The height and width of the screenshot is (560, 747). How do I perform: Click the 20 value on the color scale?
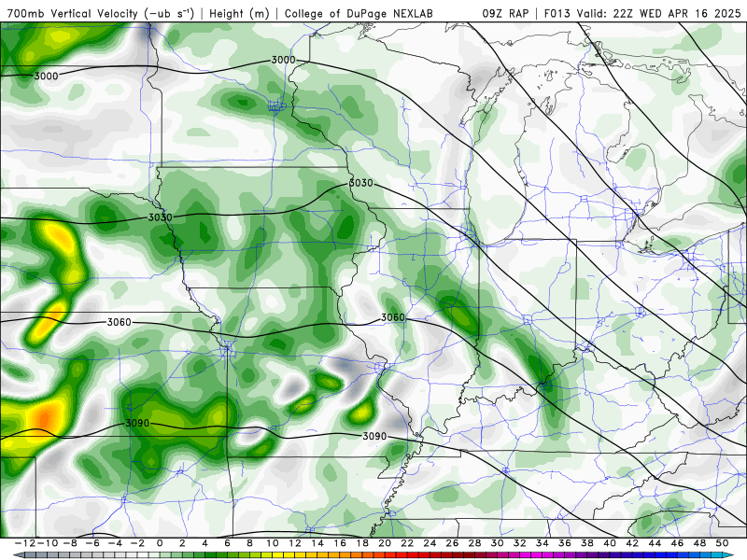(385, 543)
